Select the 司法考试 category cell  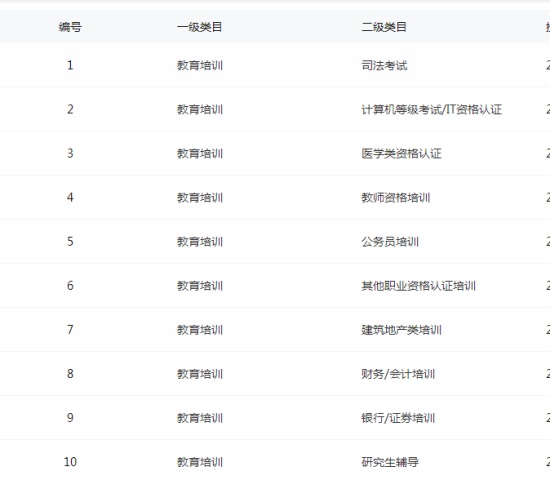coord(384,65)
